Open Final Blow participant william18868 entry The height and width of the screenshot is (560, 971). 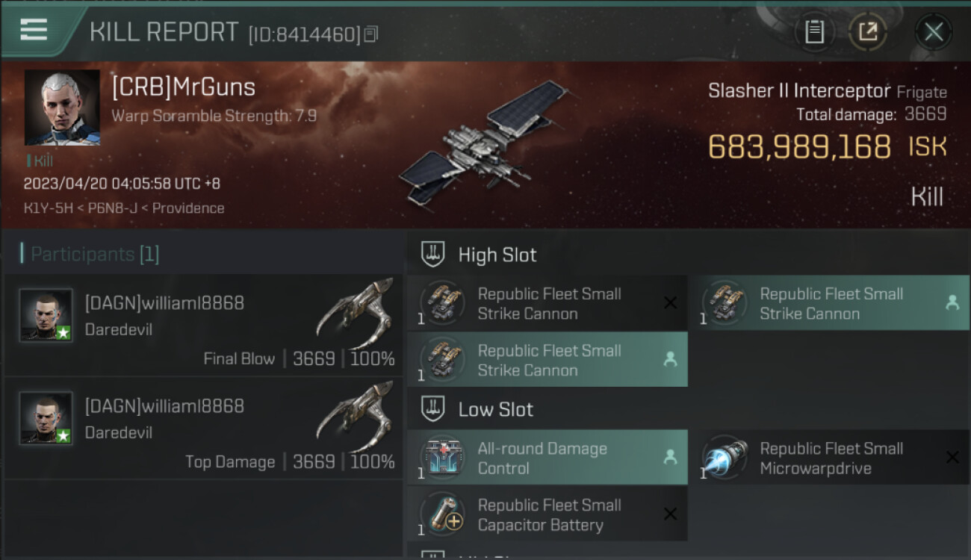pyautogui.click(x=203, y=326)
